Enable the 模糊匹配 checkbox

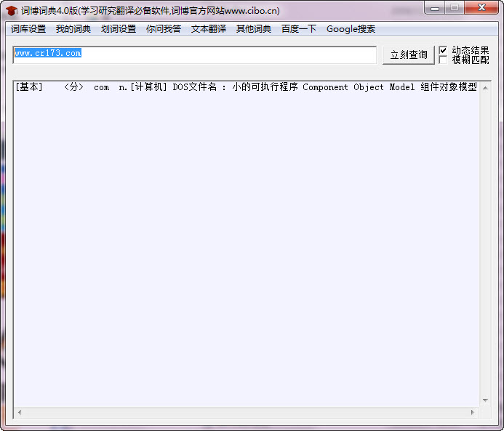click(443, 60)
